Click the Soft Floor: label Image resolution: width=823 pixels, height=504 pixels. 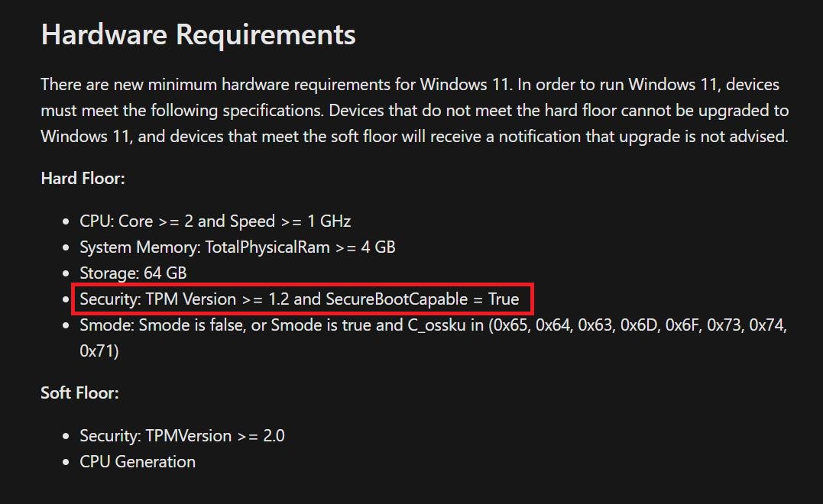click(x=79, y=393)
